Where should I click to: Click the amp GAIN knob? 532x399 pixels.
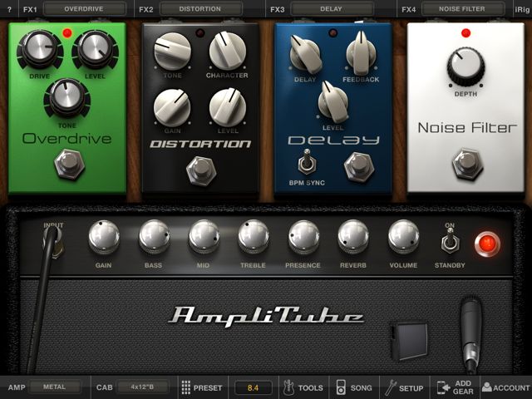point(104,236)
